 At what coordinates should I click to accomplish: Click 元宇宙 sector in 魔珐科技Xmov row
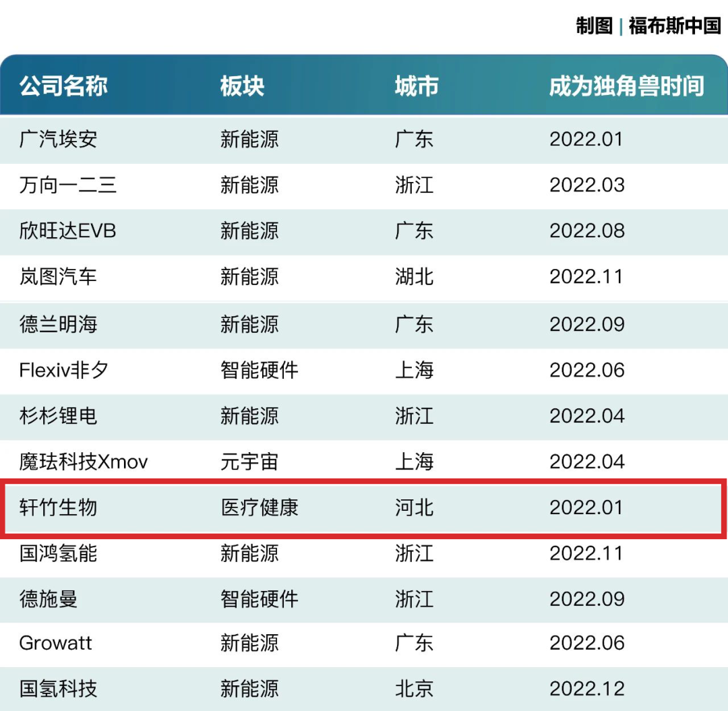point(249,462)
